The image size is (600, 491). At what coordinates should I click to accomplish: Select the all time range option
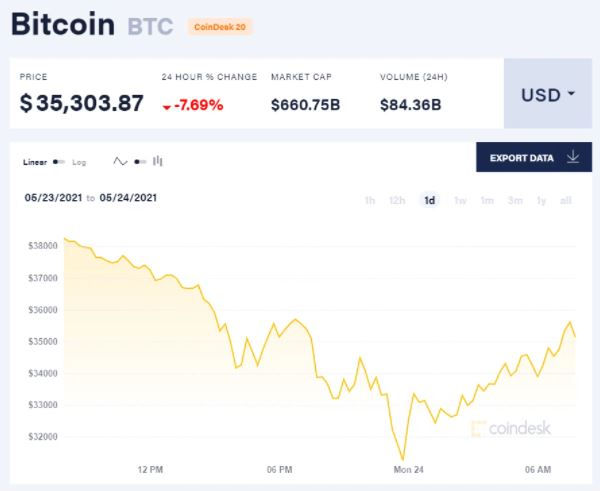[566, 201]
